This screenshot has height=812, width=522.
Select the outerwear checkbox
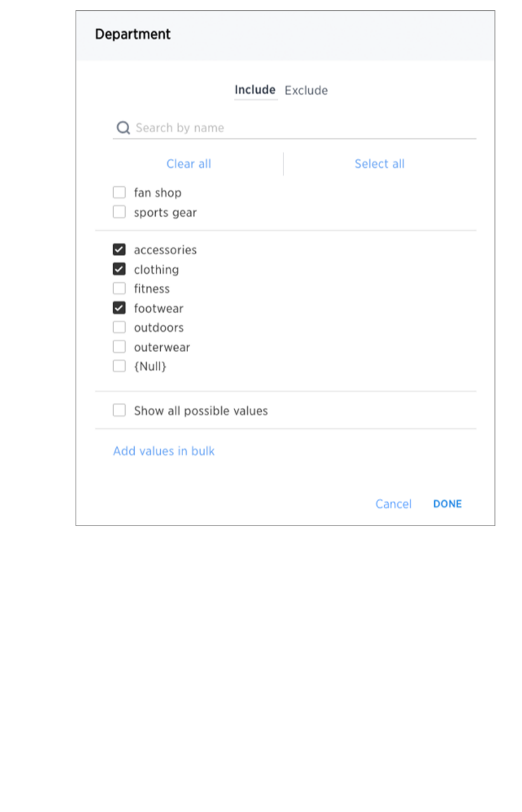tap(120, 347)
